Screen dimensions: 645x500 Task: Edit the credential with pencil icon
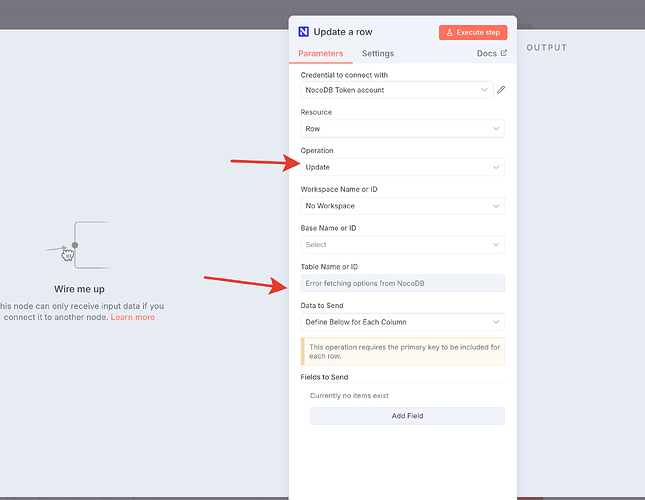(x=501, y=90)
